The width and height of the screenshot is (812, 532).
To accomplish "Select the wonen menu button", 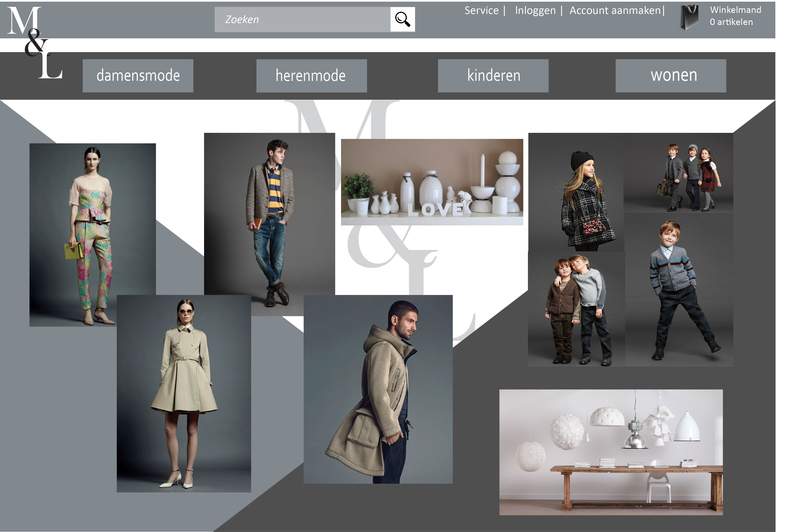I will point(670,76).
